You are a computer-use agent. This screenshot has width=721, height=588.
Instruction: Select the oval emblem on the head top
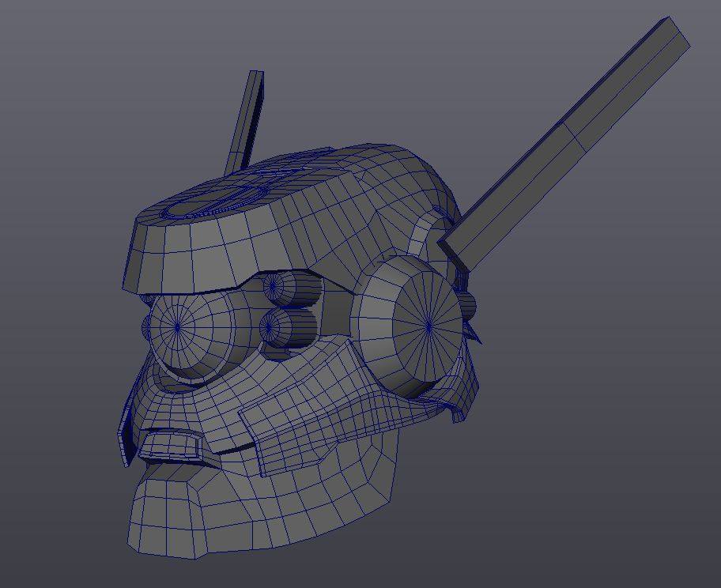pos(213,201)
